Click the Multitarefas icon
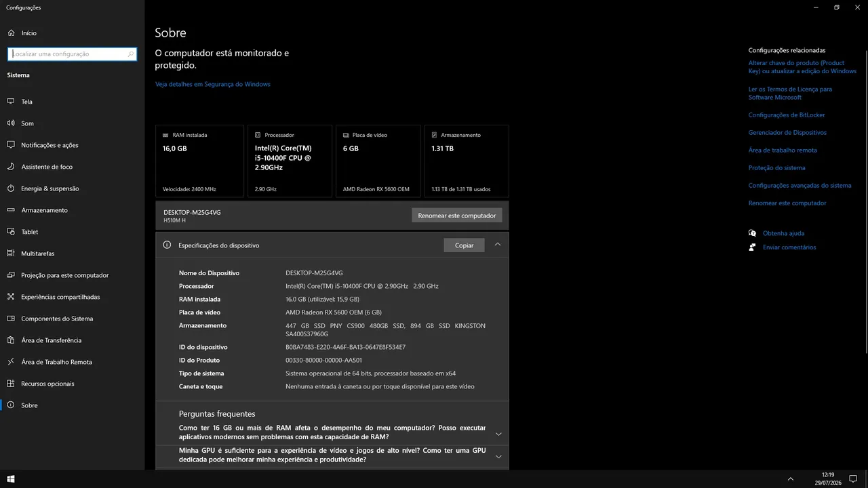This screenshot has height=488, width=868. pyautogui.click(x=11, y=253)
